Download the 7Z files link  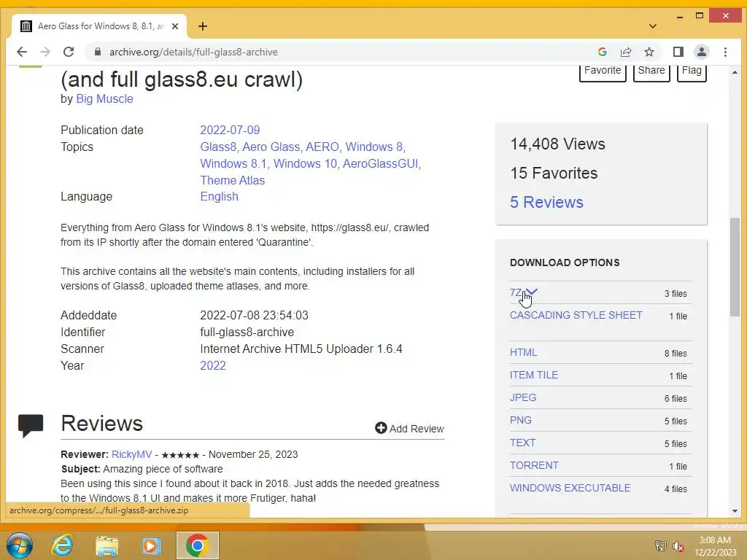coord(516,292)
